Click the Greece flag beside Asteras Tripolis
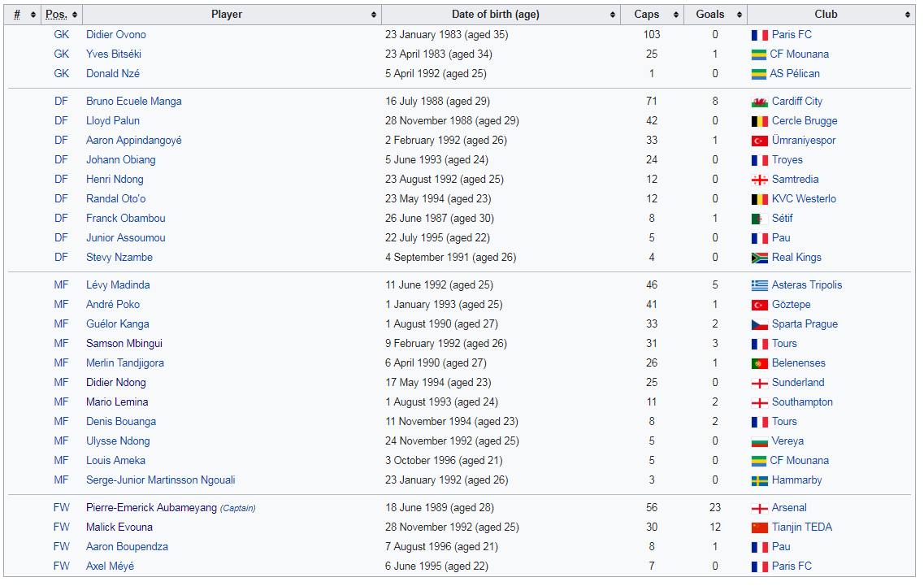 click(x=760, y=285)
